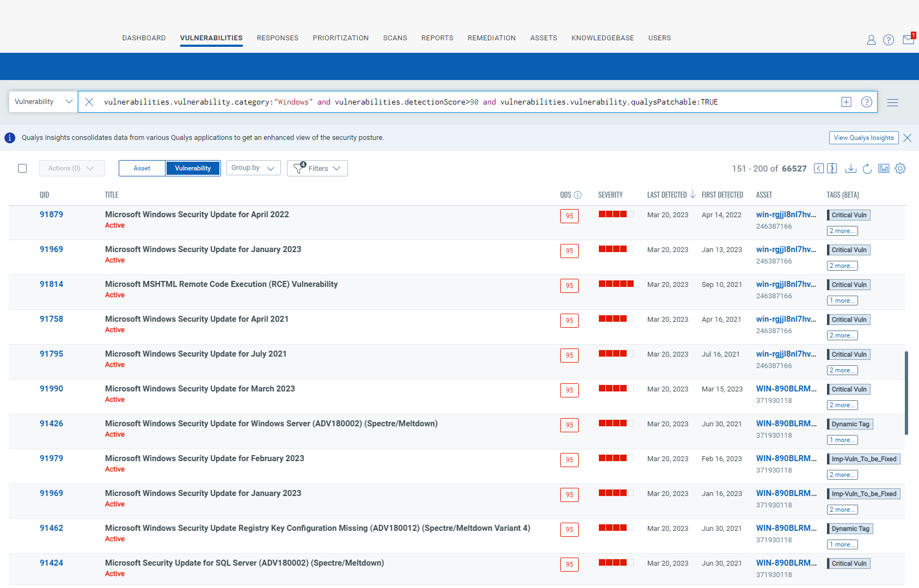The width and height of the screenshot is (919, 588).
Task: Open the notifications mail icon
Action: 908,39
